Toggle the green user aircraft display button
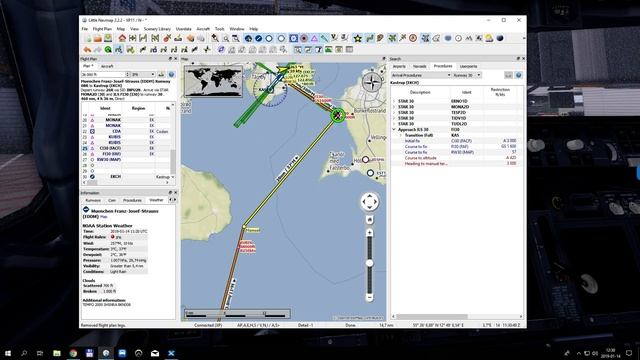 [392, 38]
